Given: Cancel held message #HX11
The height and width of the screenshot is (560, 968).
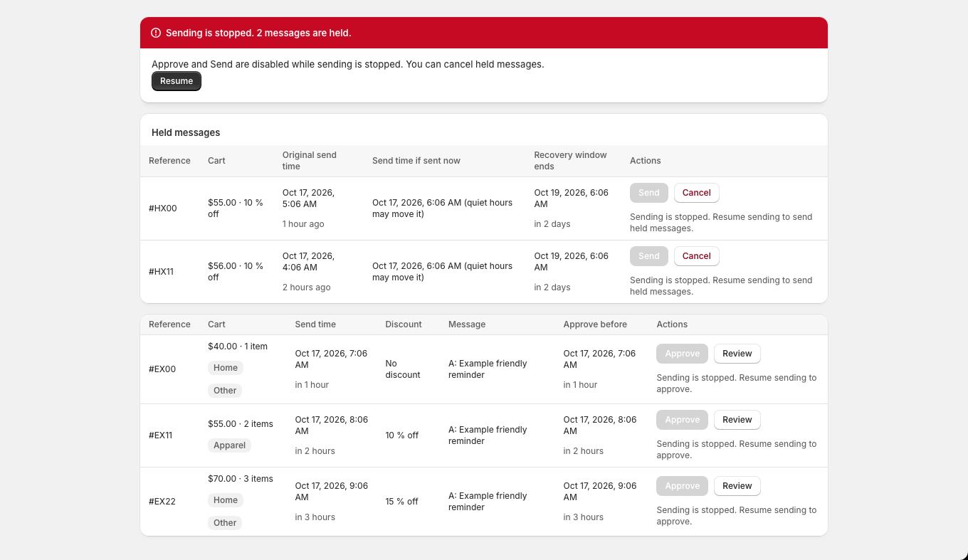Looking at the screenshot, I should click(696, 256).
